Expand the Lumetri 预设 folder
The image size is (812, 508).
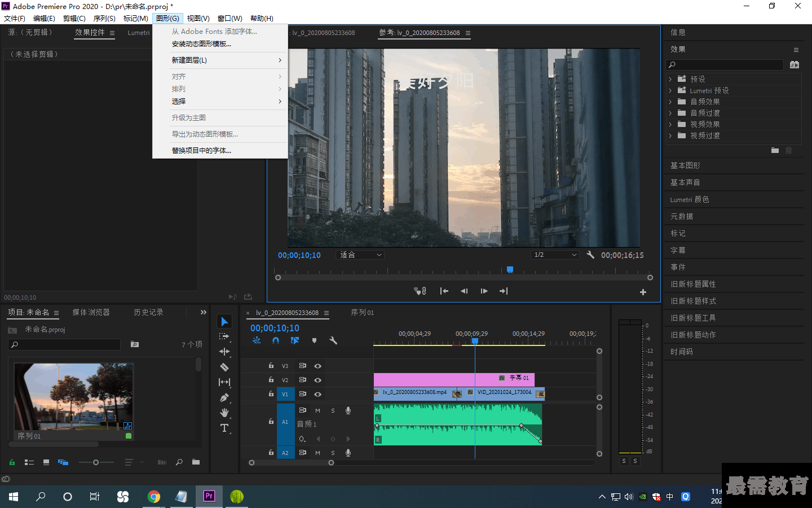670,90
